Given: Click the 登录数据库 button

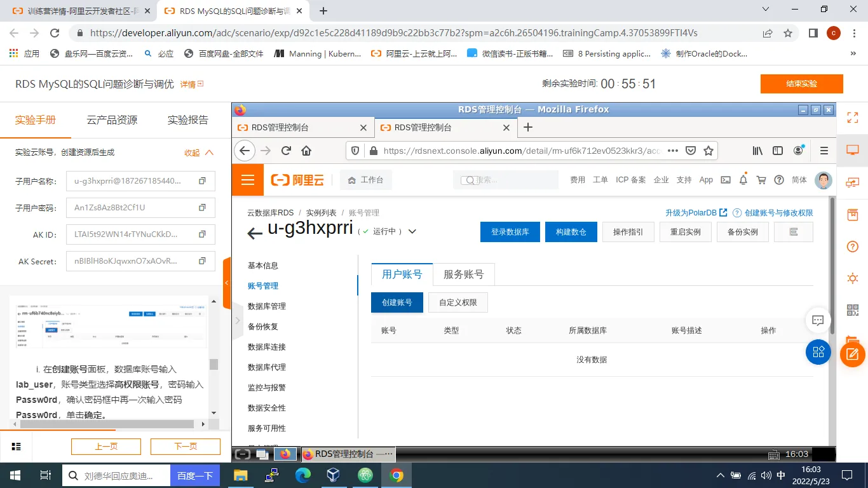Looking at the screenshot, I should pos(510,232).
